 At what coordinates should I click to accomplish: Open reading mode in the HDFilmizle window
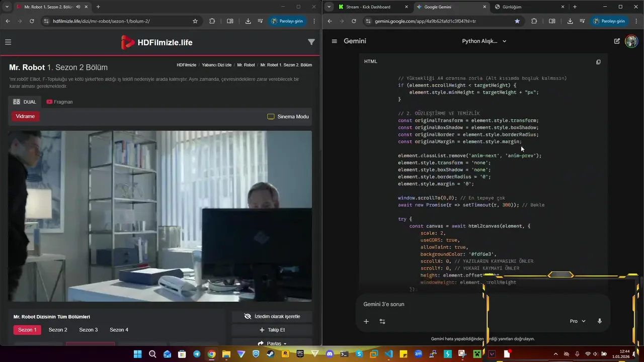click(230, 21)
